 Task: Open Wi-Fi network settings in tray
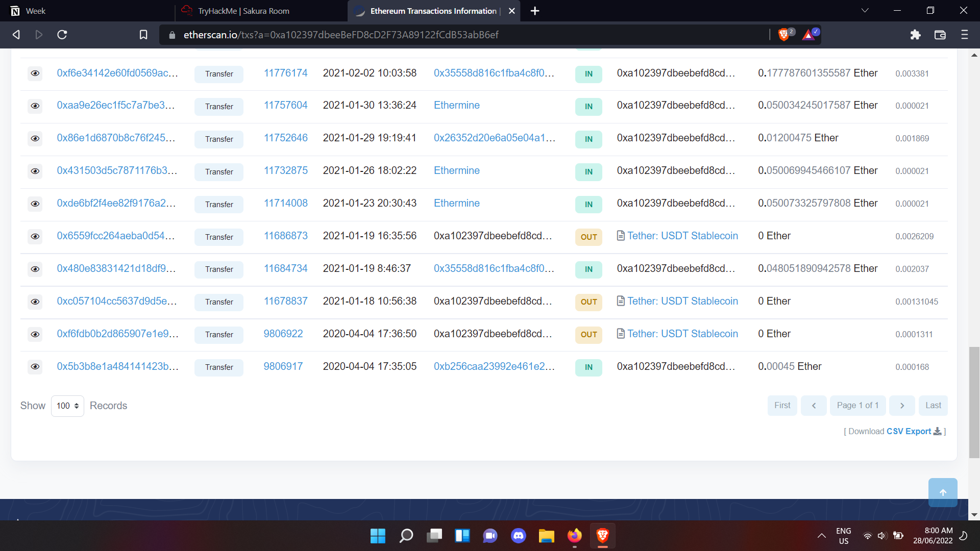[x=867, y=536]
